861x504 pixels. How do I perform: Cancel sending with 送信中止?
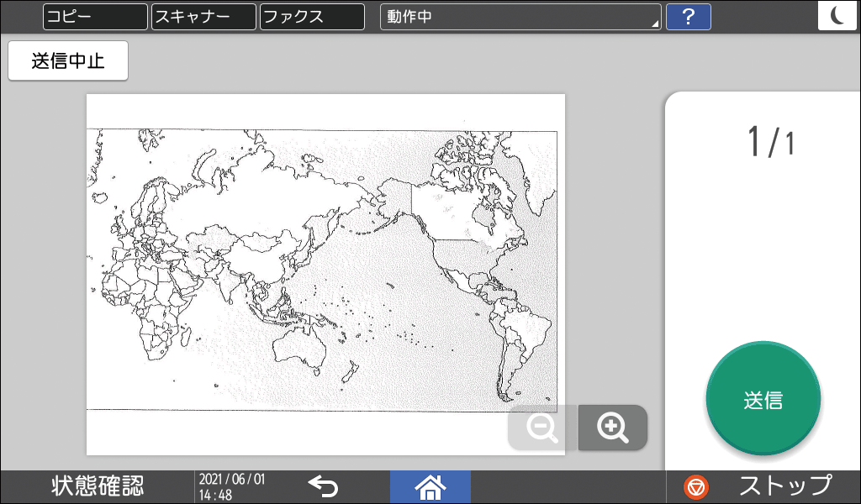[67, 60]
